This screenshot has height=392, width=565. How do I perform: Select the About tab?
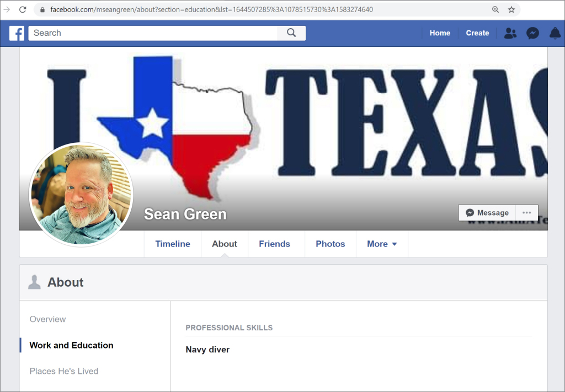(x=225, y=244)
